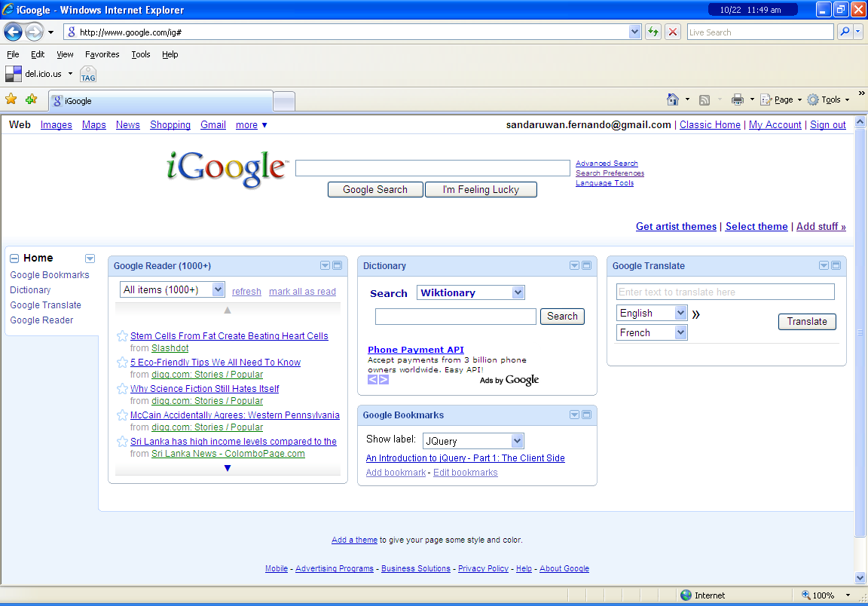The height and width of the screenshot is (606, 868).
Task: Click the I'm Feeling Lucky button
Action: pyautogui.click(x=481, y=189)
